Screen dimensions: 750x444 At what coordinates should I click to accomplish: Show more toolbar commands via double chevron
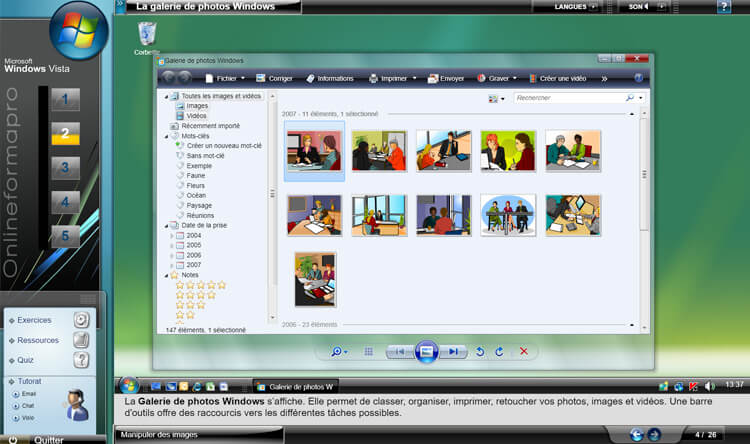(x=604, y=78)
